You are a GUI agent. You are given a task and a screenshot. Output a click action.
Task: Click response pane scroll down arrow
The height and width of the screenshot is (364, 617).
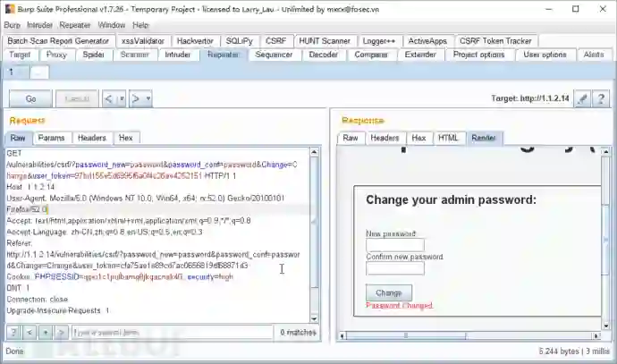(x=606, y=326)
